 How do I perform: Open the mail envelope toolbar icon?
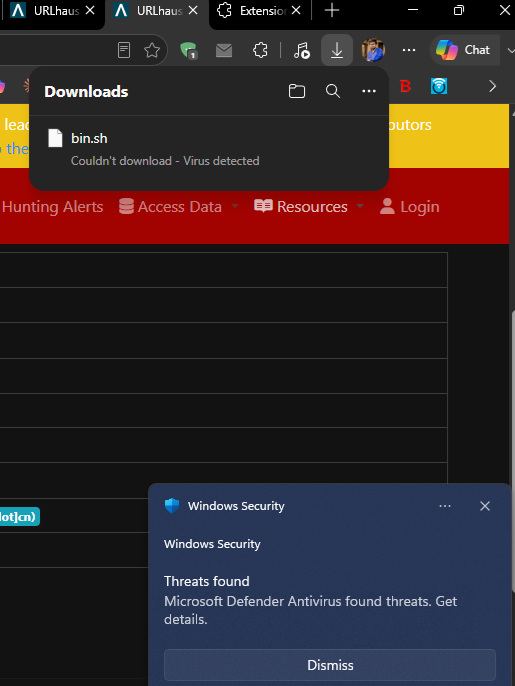coord(224,50)
